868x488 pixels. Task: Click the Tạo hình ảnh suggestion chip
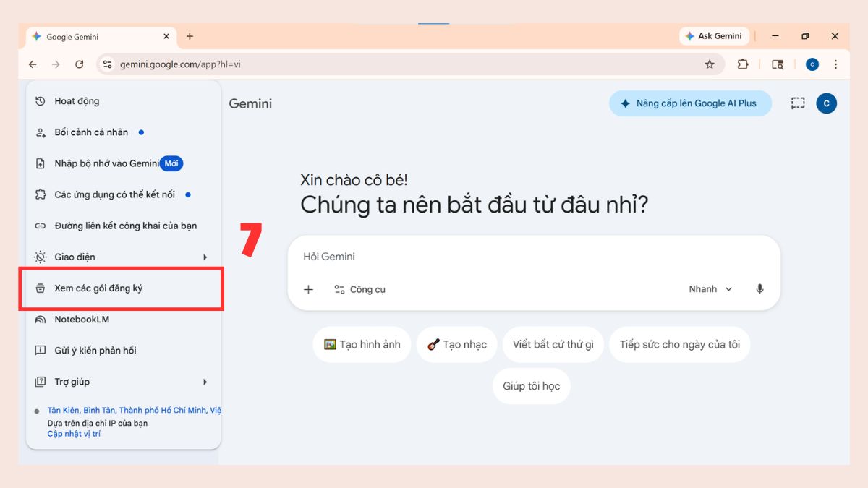click(x=362, y=344)
